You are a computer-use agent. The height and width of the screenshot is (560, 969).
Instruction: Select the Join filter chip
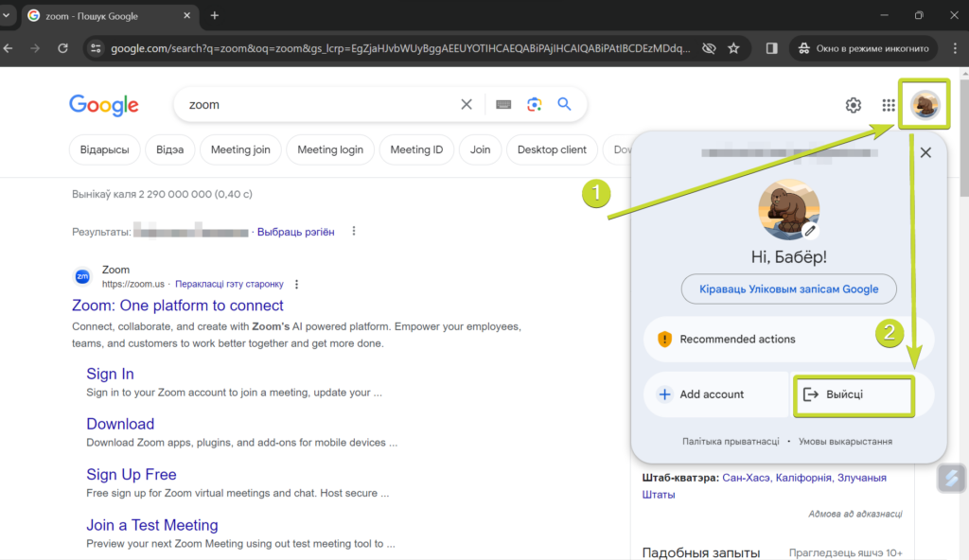click(x=480, y=149)
